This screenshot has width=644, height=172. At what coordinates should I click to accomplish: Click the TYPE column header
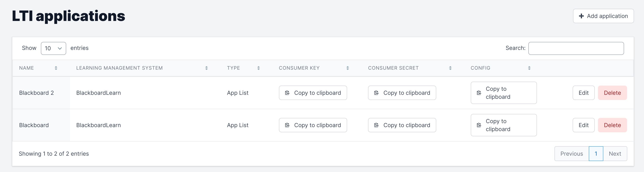click(x=233, y=68)
